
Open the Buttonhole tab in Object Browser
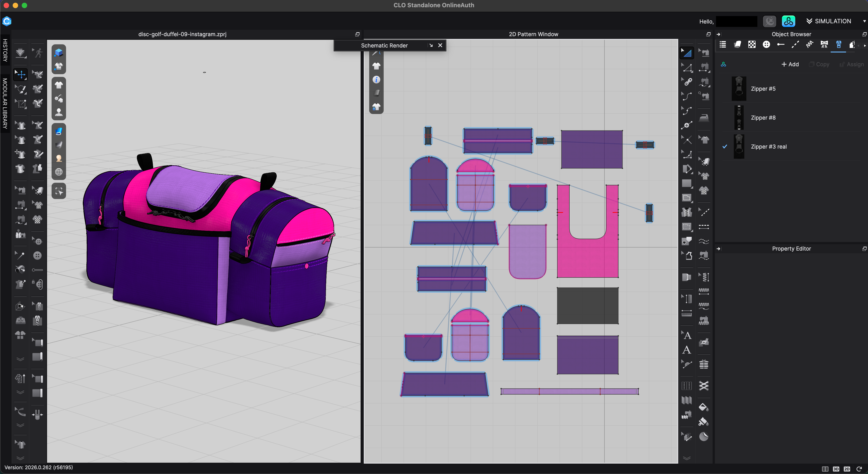tap(781, 45)
